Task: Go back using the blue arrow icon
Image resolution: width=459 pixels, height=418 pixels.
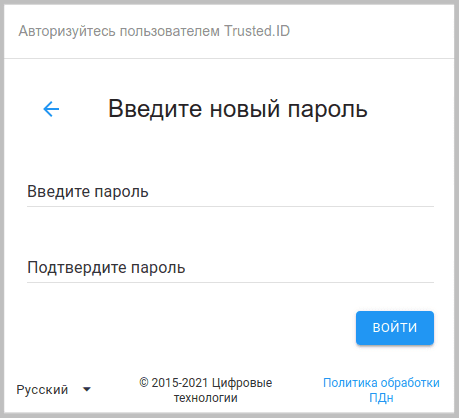Action: coord(51,109)
